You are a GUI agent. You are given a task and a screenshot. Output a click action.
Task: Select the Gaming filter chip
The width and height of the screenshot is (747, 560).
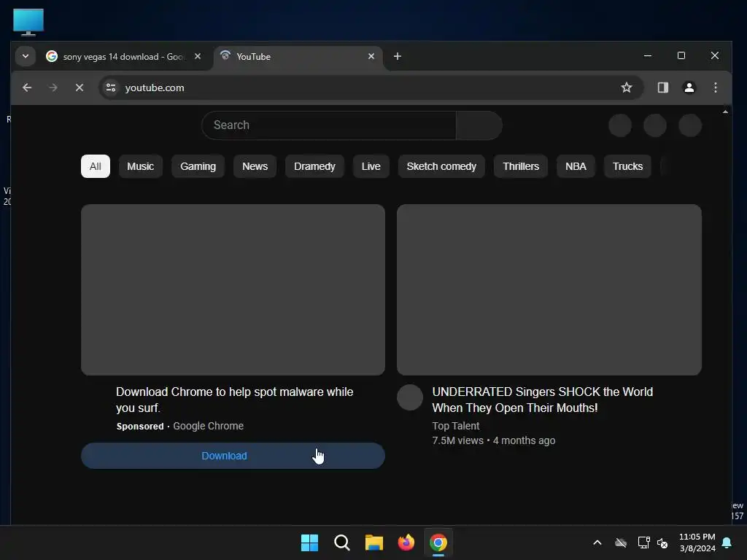pyautogui.click(x=198, y=166)
